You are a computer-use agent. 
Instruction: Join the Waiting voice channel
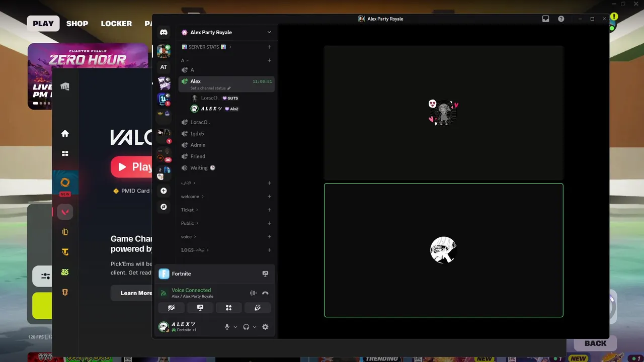point(226,168)
